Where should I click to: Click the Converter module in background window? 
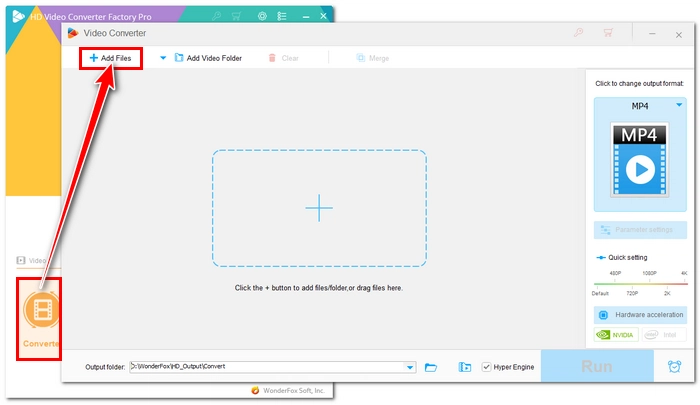click(39, 319)
